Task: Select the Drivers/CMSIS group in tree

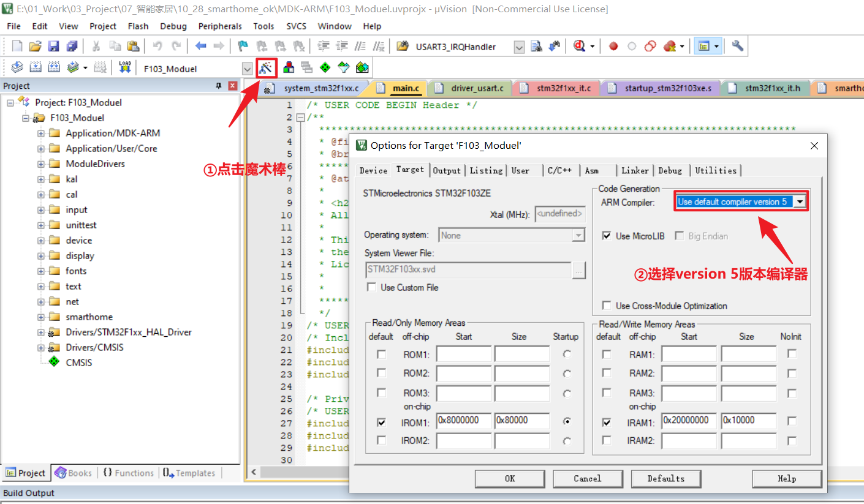Action: 94,347
